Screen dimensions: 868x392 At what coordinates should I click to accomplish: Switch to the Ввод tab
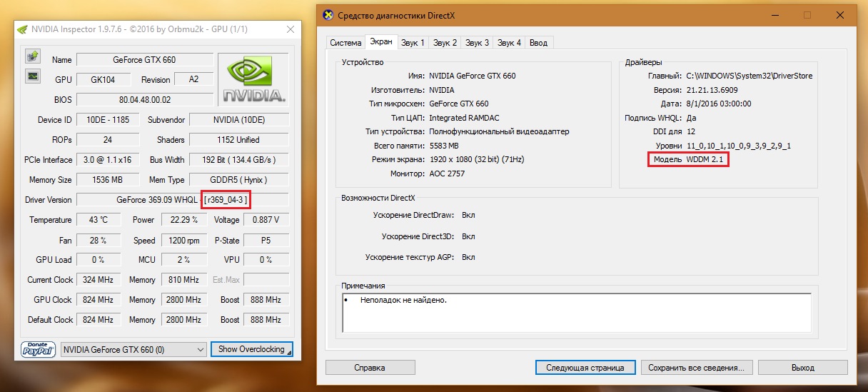[x=539, y=43]
